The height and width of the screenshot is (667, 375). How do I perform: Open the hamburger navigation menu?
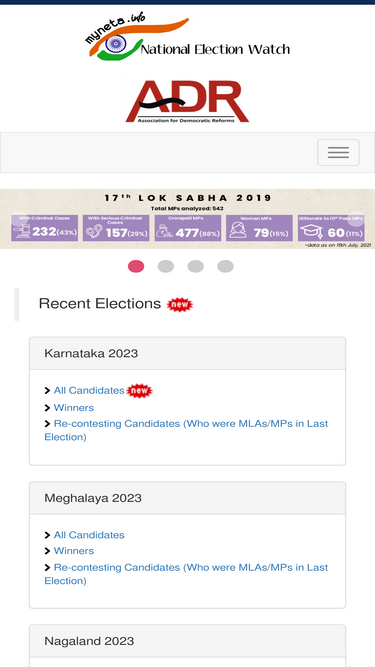point(338,152)
